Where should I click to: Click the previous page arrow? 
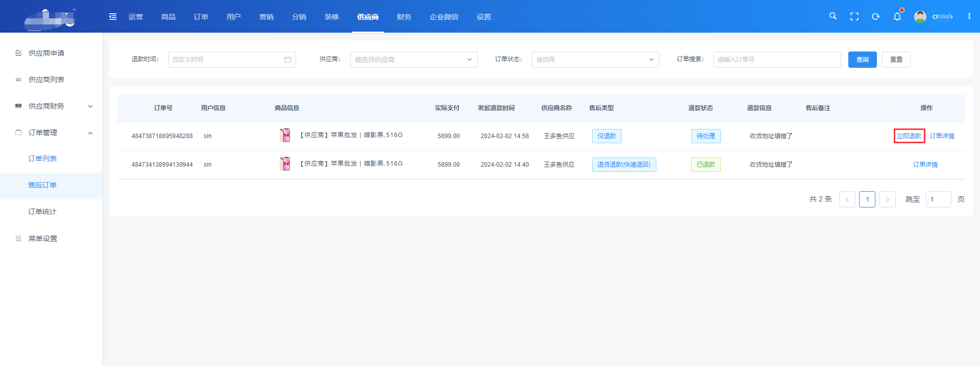[x=847, y=199]
